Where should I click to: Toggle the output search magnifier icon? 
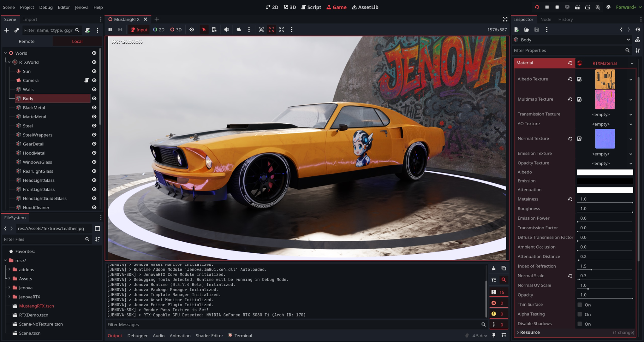504,280
